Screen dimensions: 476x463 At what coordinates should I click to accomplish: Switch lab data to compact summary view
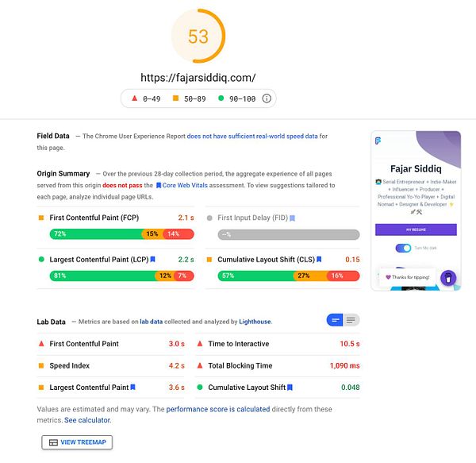[335, 320]
